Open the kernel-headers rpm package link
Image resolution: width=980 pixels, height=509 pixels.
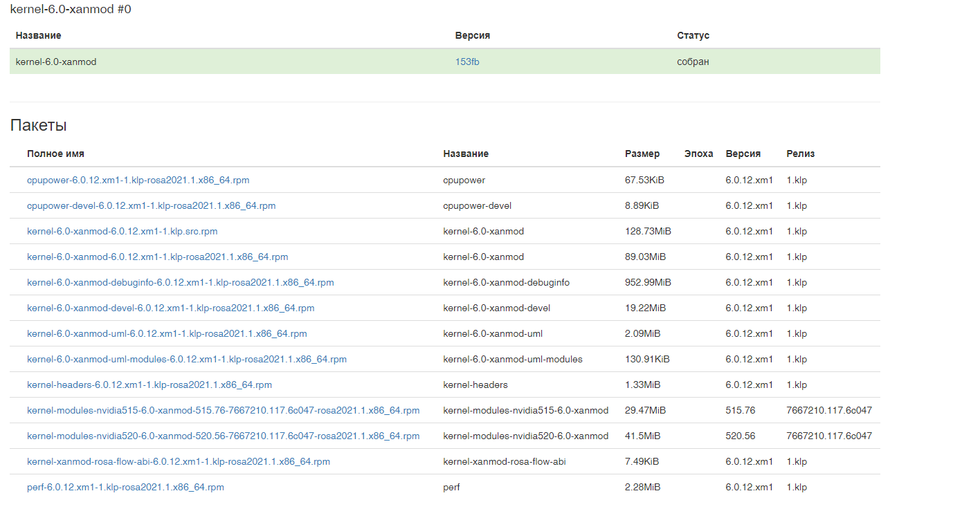click(149, 385)
